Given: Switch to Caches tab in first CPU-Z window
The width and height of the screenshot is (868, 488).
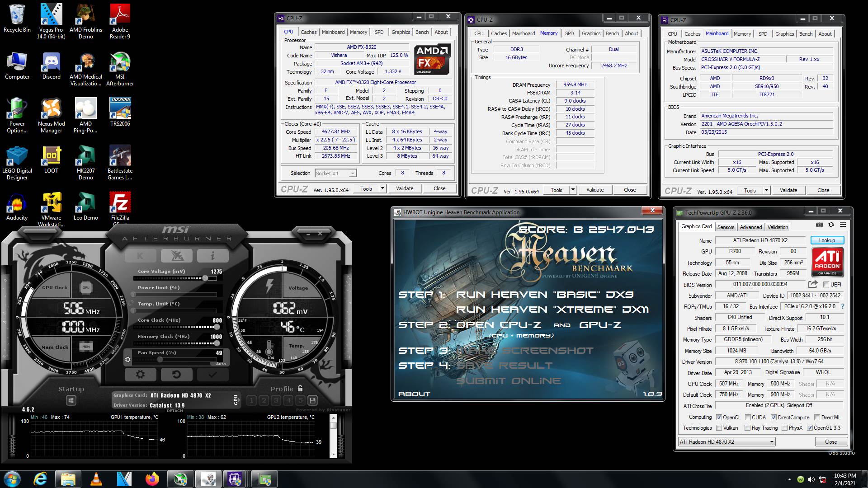Looking at the screenshot, I should click(x=308, y=32).
